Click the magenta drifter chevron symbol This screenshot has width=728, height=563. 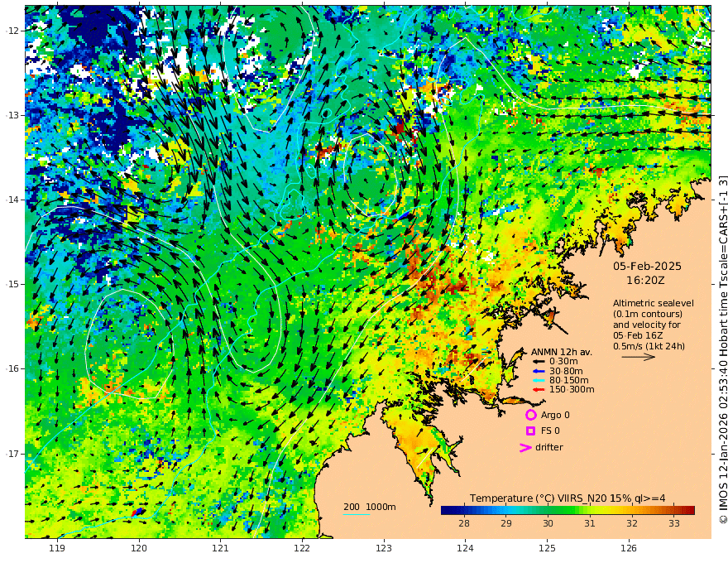(525, 447)
